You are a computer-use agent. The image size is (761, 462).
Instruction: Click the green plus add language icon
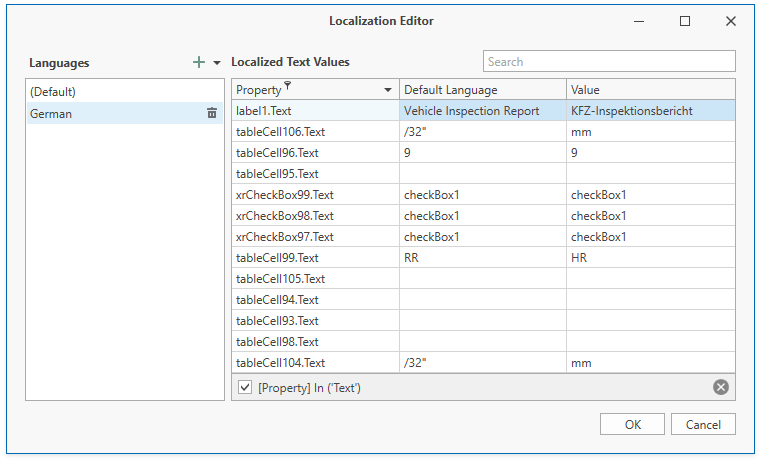tap(199, 62)
